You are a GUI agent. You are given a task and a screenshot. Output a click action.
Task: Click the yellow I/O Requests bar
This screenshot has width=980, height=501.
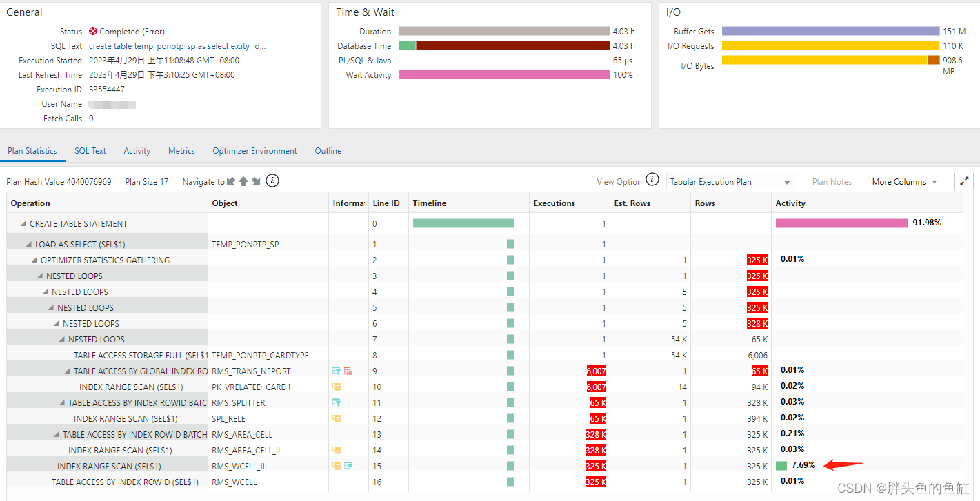pyautogui.click(x=830, y=45)
